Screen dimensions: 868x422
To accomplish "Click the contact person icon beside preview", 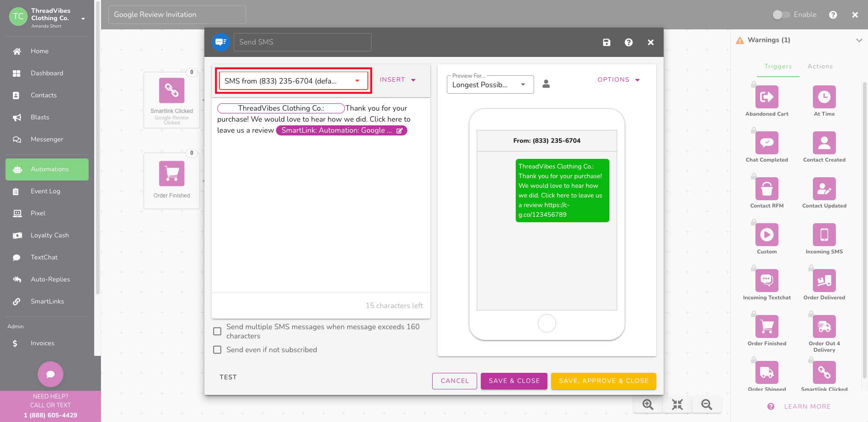I will click(546, 84).
